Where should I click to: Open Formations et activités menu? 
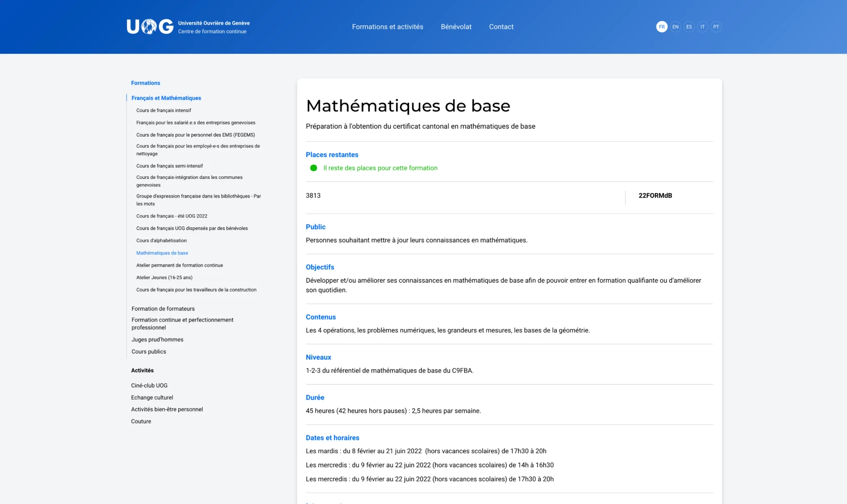(387, 27)
